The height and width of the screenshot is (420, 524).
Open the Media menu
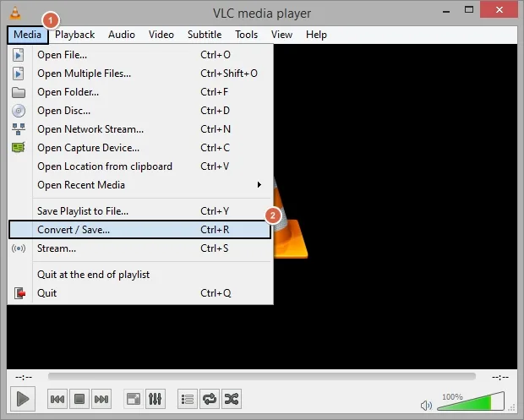pos(27,35)
